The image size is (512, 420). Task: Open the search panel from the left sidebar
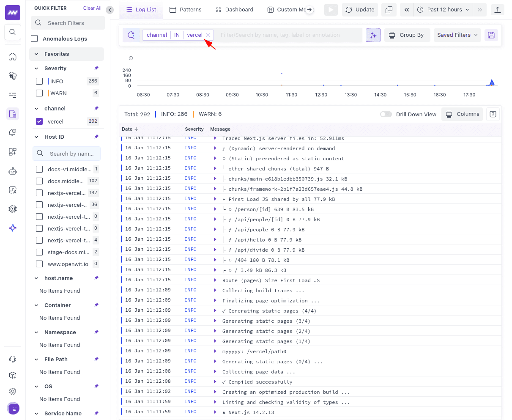point(13,32)
